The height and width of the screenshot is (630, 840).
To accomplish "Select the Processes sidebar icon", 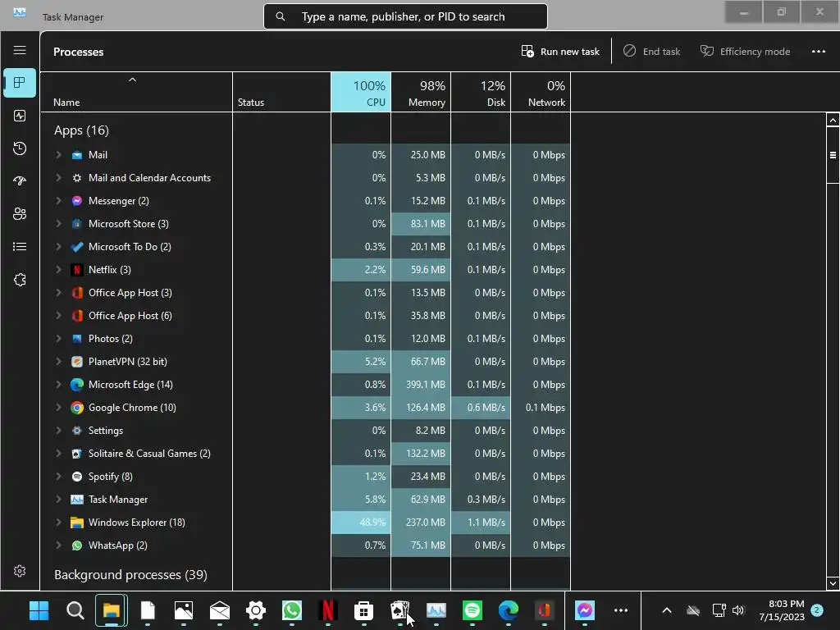I will click(20, 83).
